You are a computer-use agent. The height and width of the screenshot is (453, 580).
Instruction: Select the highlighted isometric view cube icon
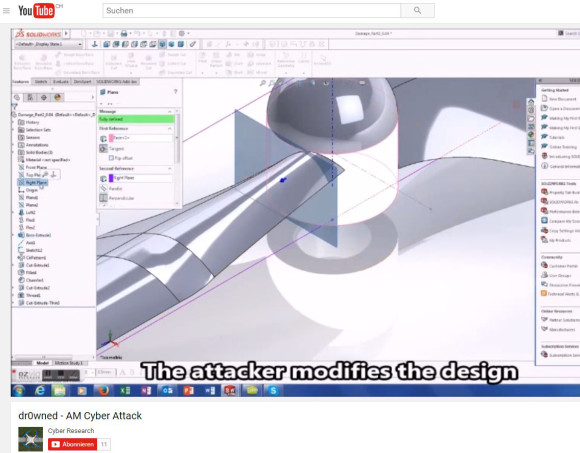[162, 44]
